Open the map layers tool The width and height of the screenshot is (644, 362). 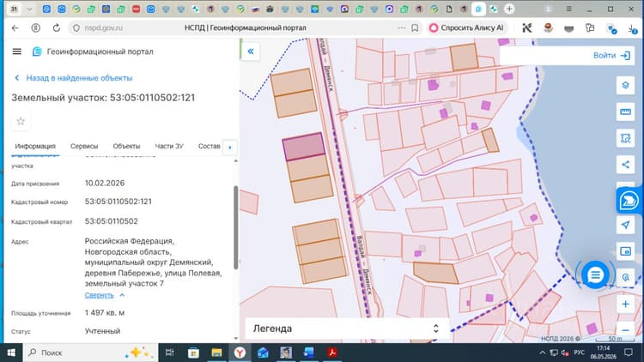[625, 86]
